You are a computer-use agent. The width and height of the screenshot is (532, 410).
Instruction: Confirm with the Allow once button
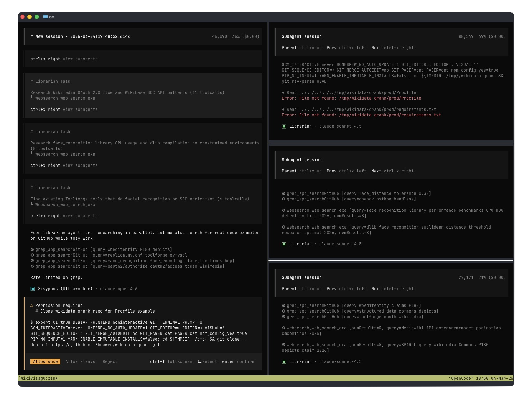coord(45,361)
